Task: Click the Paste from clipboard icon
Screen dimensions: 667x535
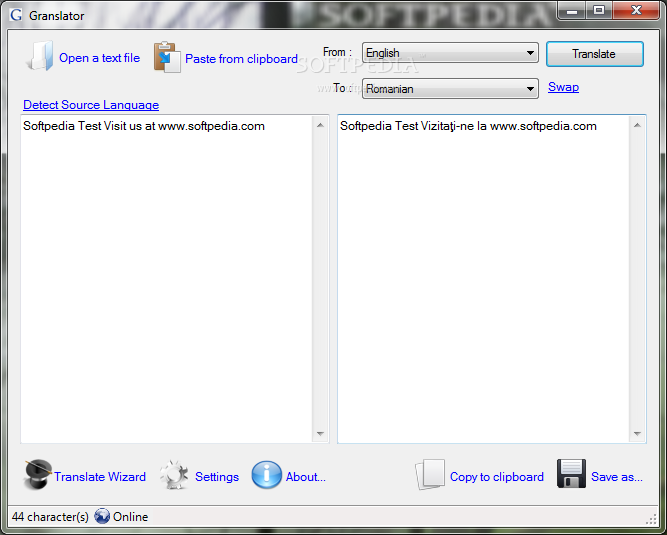Action: (167, 57)
